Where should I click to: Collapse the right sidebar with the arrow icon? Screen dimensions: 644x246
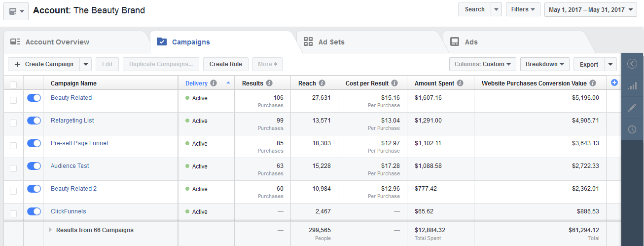(x=632, y=64)
